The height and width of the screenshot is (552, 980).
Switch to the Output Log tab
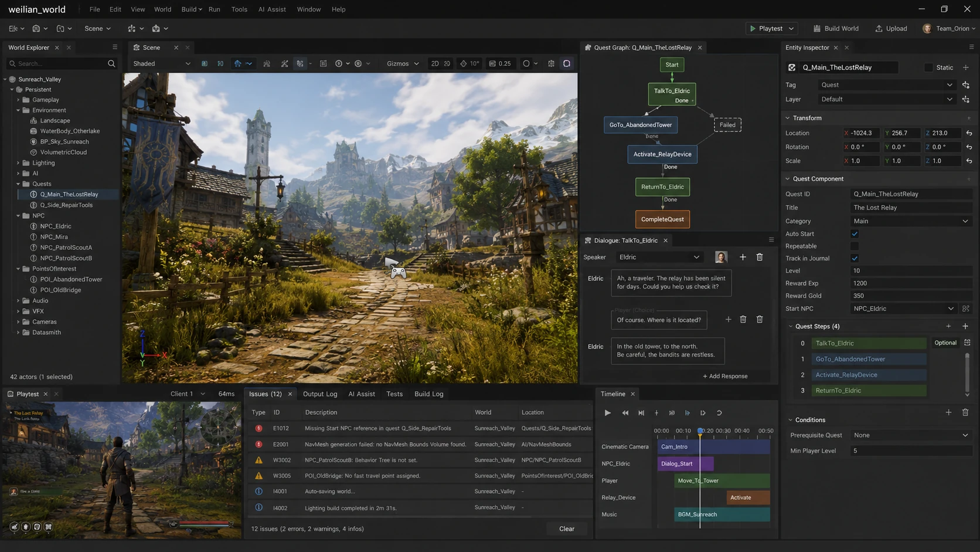pos(320,394)
